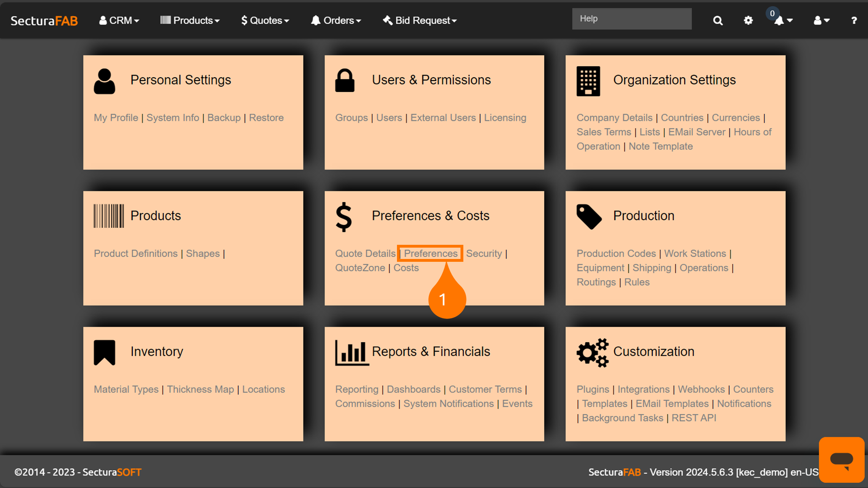Click the Organization Settings building icon
Viewport: 868px width, 488px height.
(x=588, y=81)
